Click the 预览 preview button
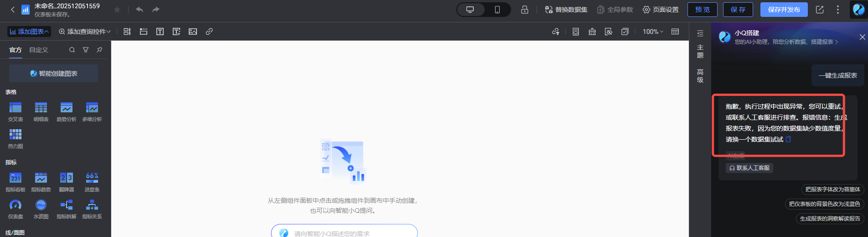The width and height of the screenshot is (868, 237). [703, 10]
